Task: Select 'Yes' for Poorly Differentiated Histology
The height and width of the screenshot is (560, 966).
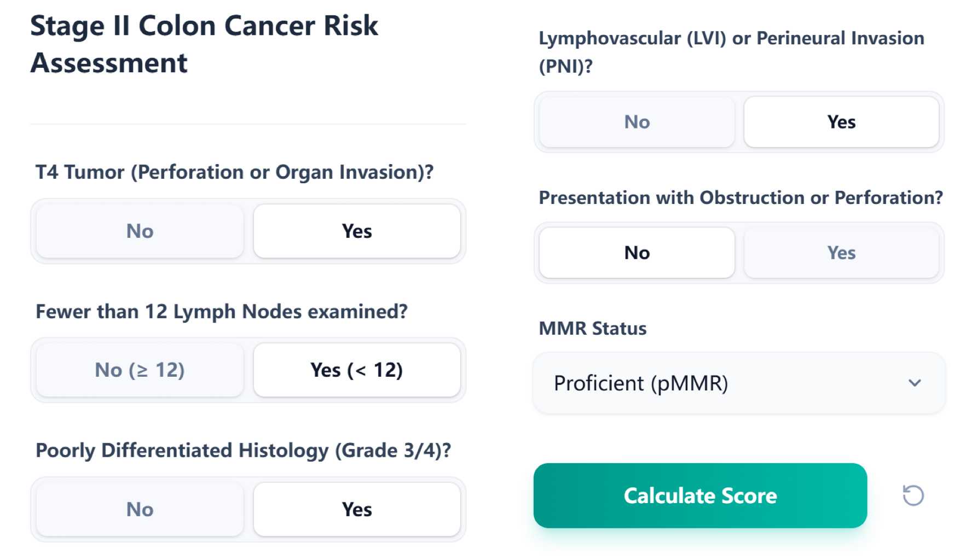Action: coord(356,509)
